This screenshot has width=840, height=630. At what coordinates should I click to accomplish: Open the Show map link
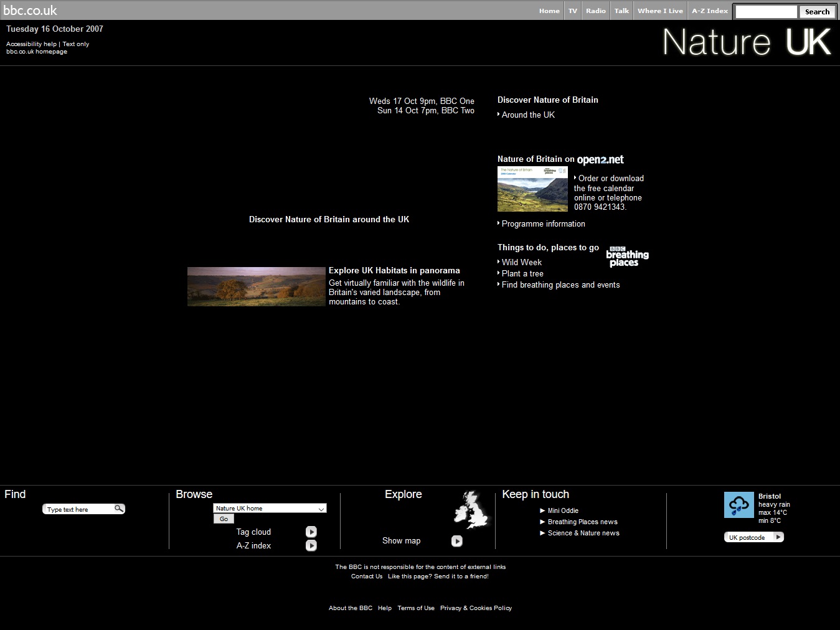[x=401, y=540]
